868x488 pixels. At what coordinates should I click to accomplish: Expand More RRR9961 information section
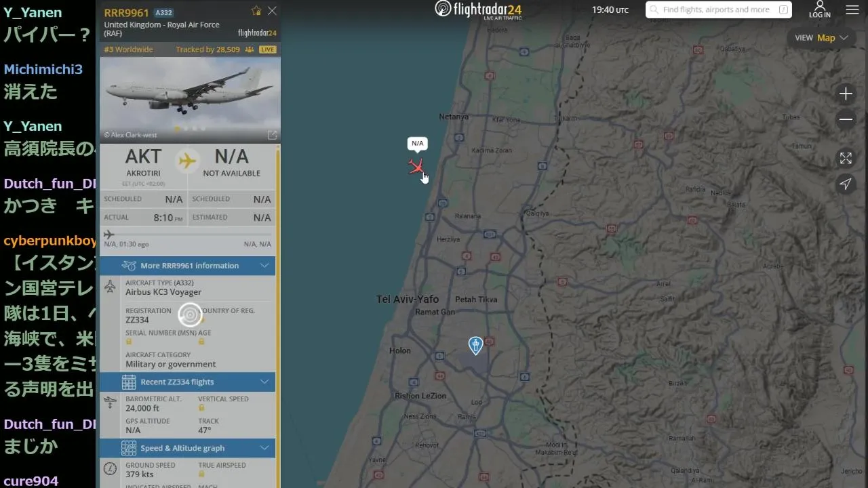[188, 266]
